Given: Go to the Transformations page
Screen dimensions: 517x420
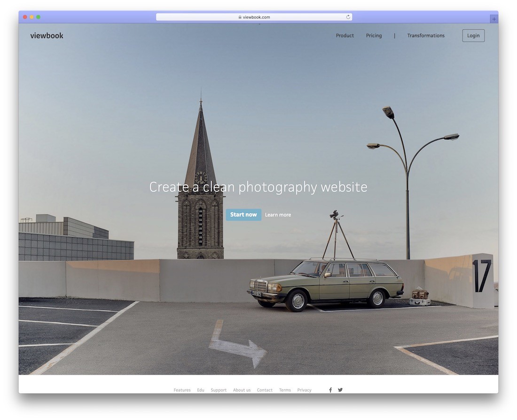Looking at the screenshot, I should tap(426, 36).
